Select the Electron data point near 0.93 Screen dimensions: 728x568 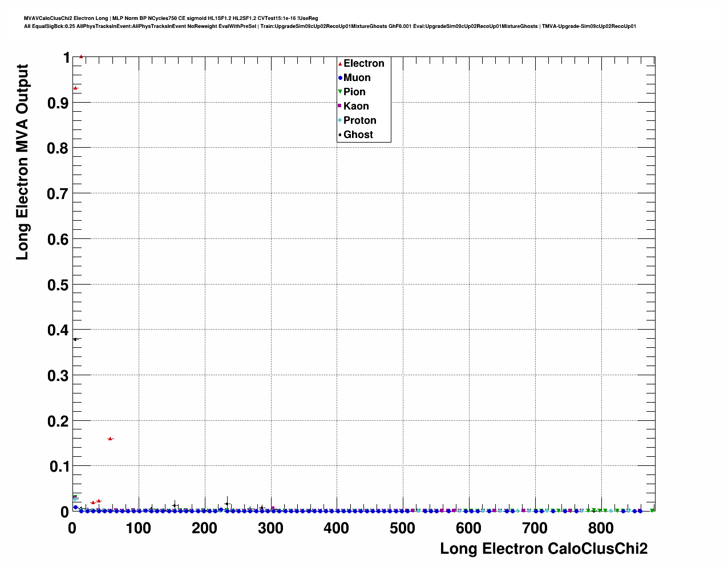[x=75, y=88]
